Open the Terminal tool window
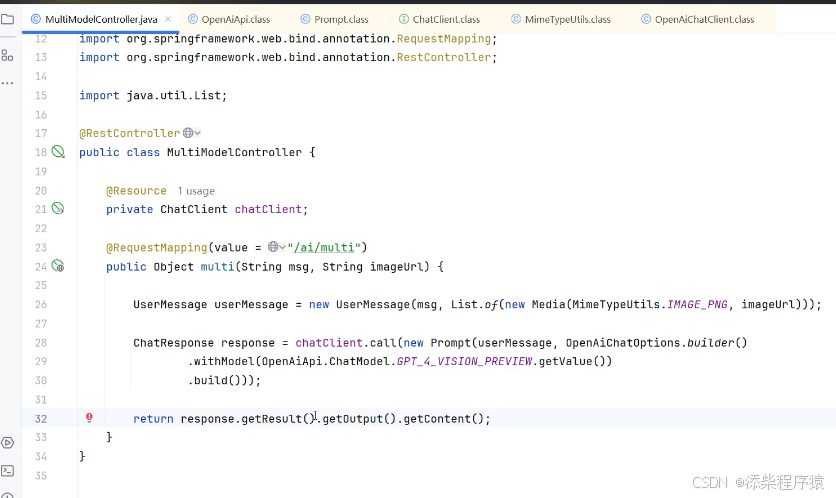 [7, 471]
